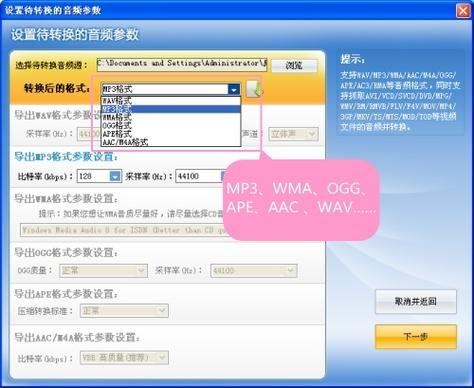Open the MP3 比特率 128 dropdown
Image resolution: width=474 pixels, height=388 pixels.
pyautogui.click(x=115, y=176)
